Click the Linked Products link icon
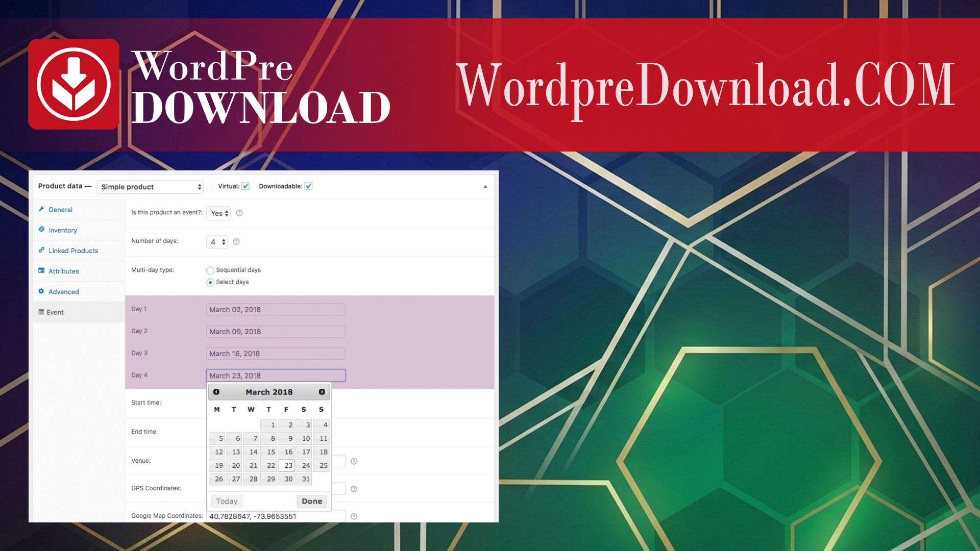 [41, 250]
